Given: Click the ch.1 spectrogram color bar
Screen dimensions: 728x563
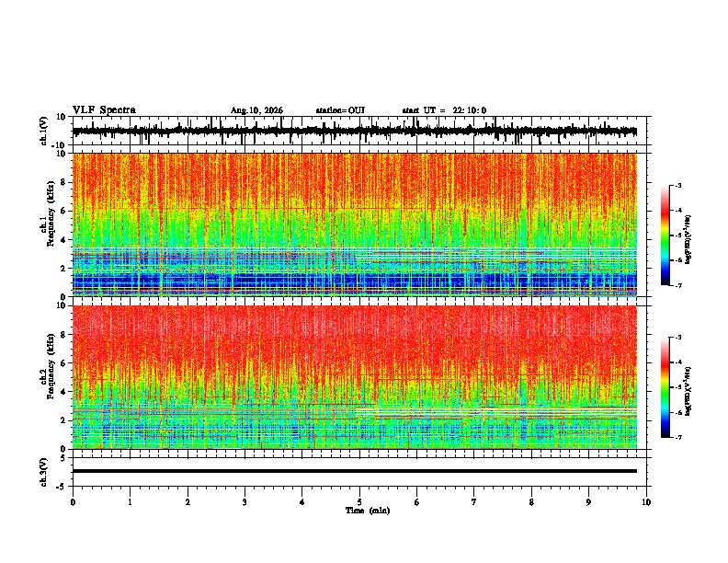Looking at the screenshot, I should click(665, 236).
